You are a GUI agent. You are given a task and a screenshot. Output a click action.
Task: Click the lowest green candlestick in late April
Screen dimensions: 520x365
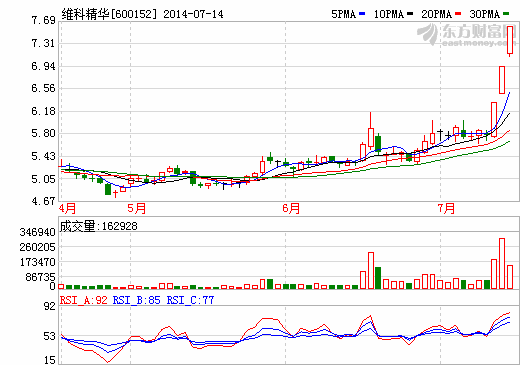point(108,189)
